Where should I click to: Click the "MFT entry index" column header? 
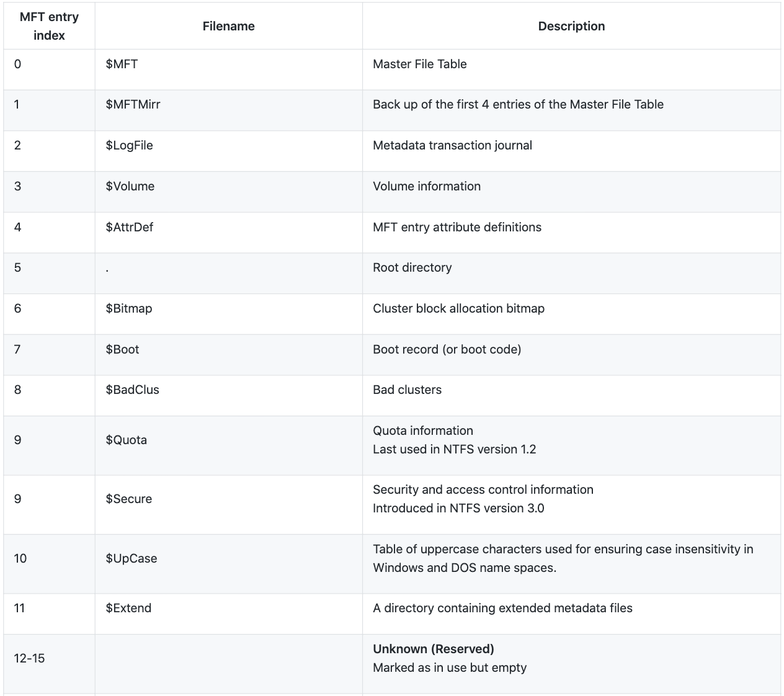[49, 26]
